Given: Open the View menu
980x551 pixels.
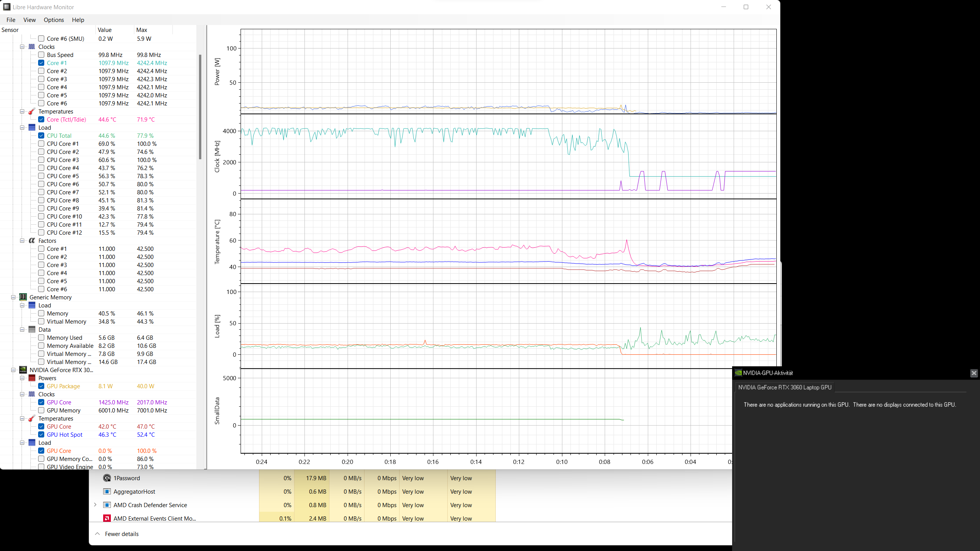Looking at the screenshot, I should [x=29, y=20].
